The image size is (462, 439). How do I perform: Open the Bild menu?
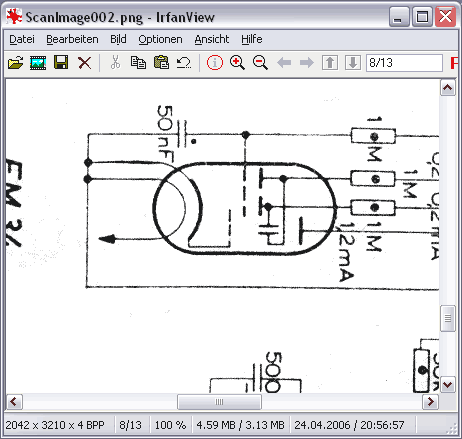click(x=118, y=39)
